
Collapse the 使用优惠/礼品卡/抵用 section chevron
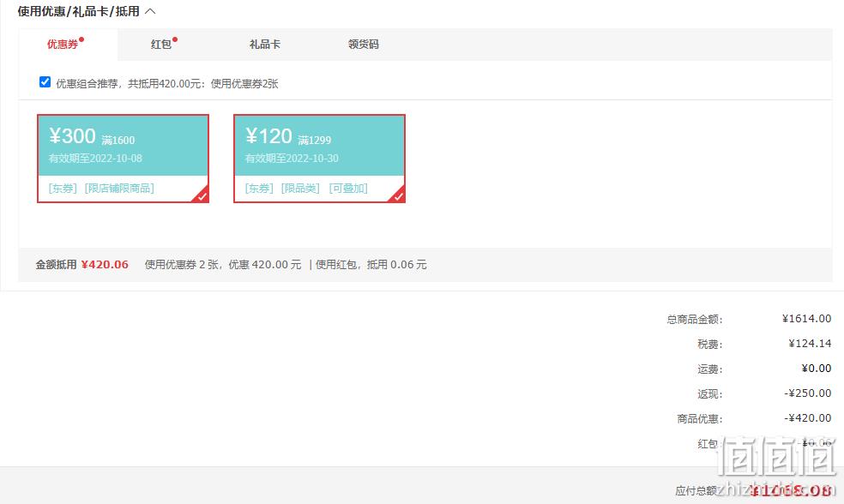150,11
